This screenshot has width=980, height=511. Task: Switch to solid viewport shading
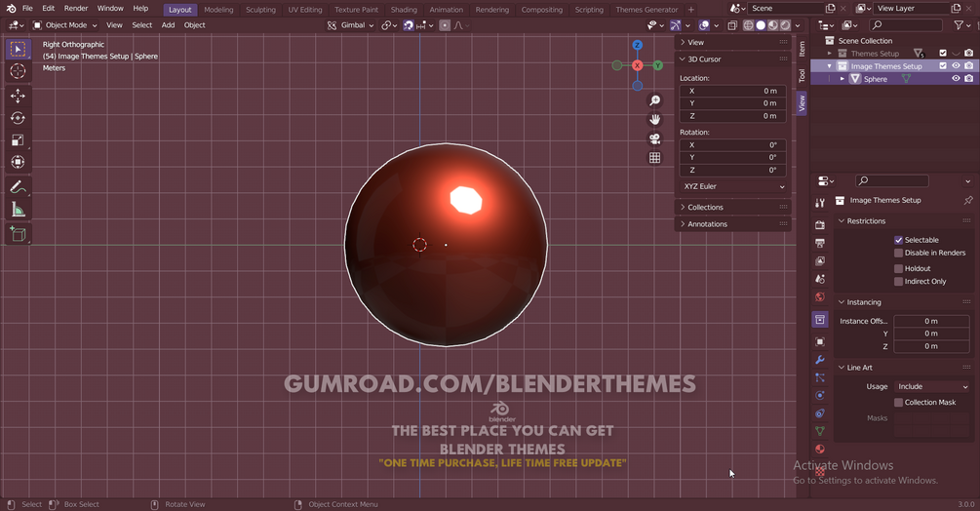point(761,25)
